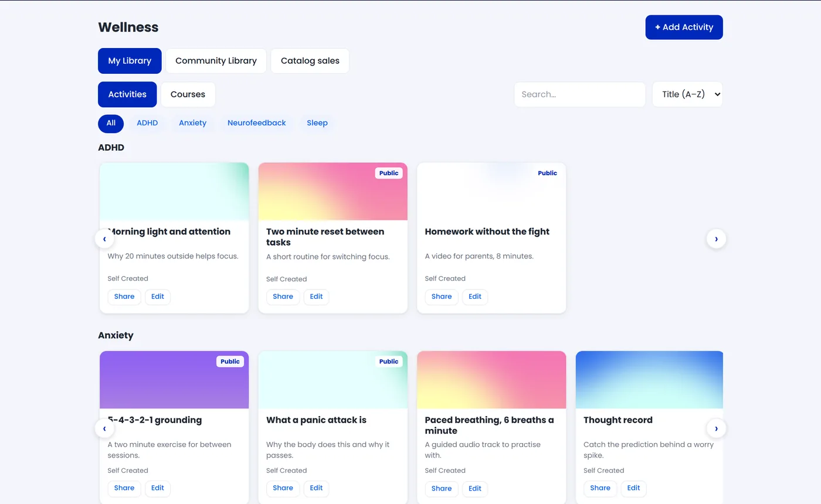Share the Paced breathing activity
The image size is (821, 504).
(442, 488)
